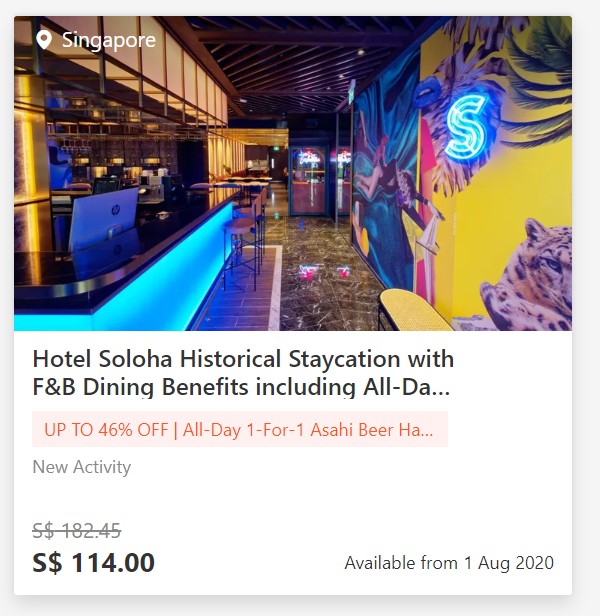Click the neon S sign in the photo
The height and width of the screenshot is (616, 600).
click(x=466, y=126)
